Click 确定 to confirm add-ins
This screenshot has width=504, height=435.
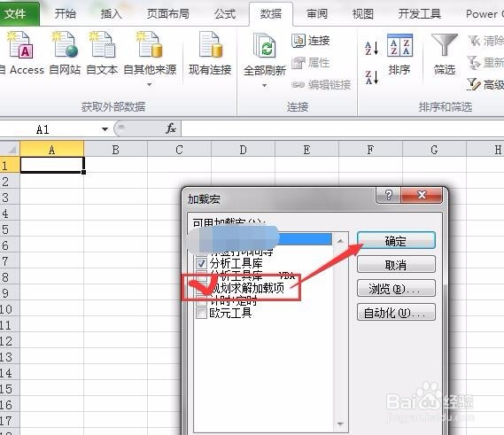pyautogui.click(x=396, y=241)
